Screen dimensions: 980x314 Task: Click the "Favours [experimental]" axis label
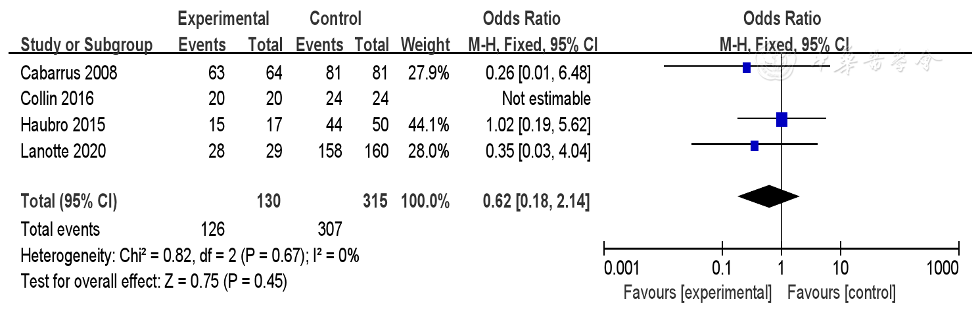point(697,292)
